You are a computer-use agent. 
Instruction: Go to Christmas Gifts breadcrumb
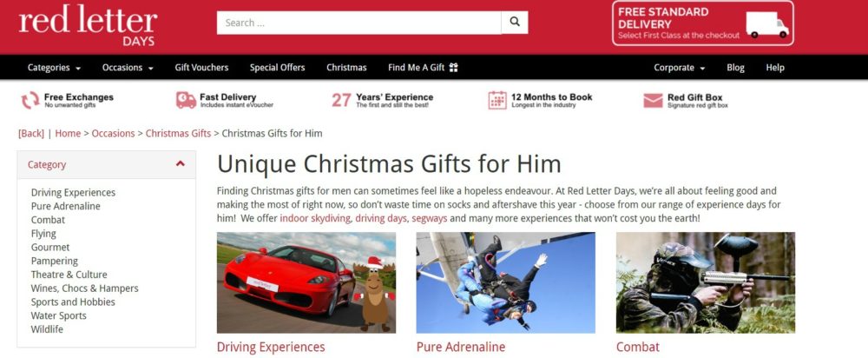click(x=178, y=134)
